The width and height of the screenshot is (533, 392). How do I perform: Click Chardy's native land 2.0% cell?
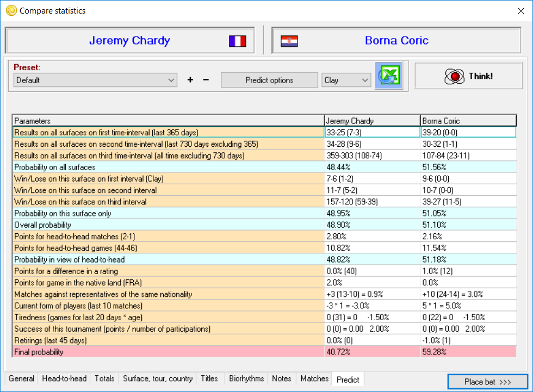(373, 283)
